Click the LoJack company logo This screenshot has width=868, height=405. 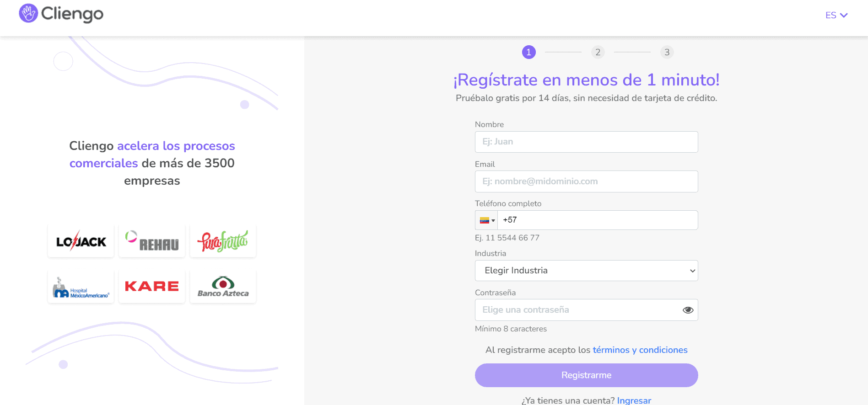point(81,241)
